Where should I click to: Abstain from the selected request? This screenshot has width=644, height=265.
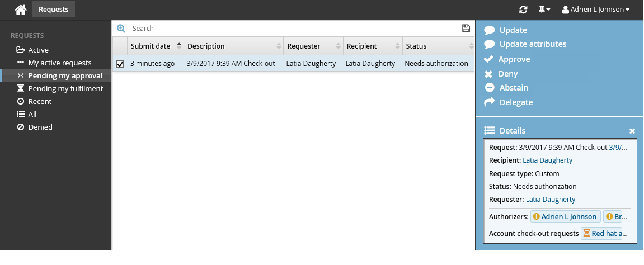(514, 88)
